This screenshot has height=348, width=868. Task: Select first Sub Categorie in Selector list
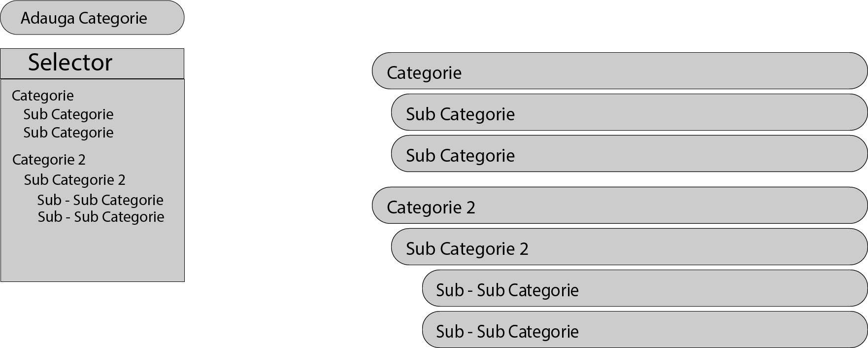pyautogui.click(x=68, y=114)
